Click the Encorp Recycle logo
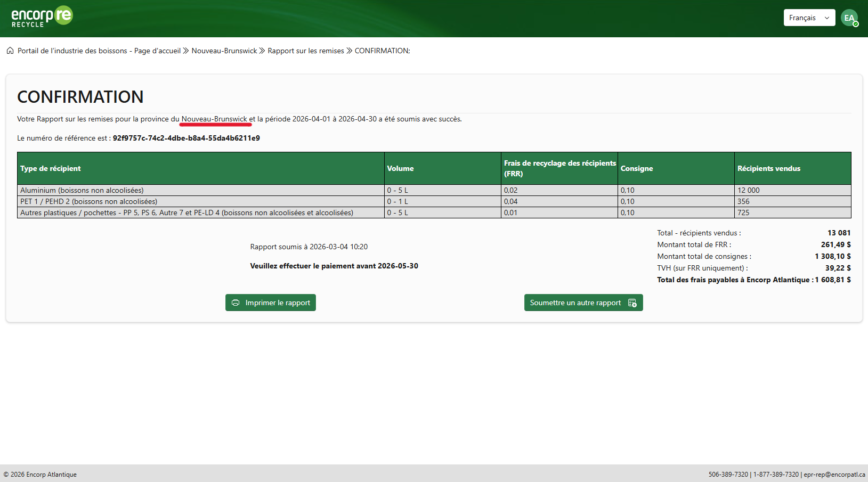The image size is (868, 482). coord(42,17)
